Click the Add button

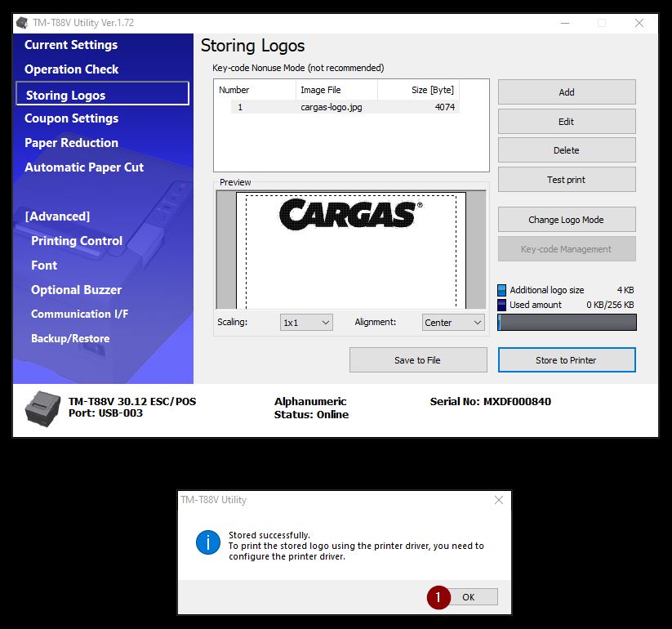[x=567, y=92]
